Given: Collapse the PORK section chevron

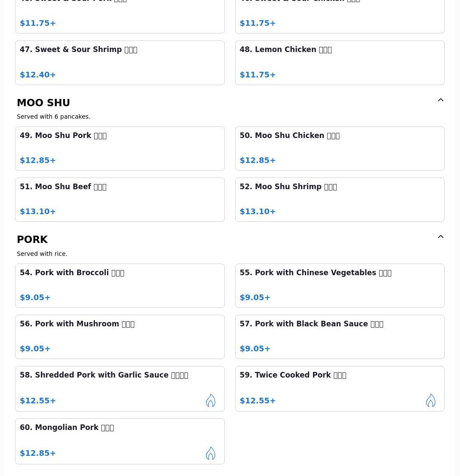Looking at the screenshot, I should (x=441, y=237).
